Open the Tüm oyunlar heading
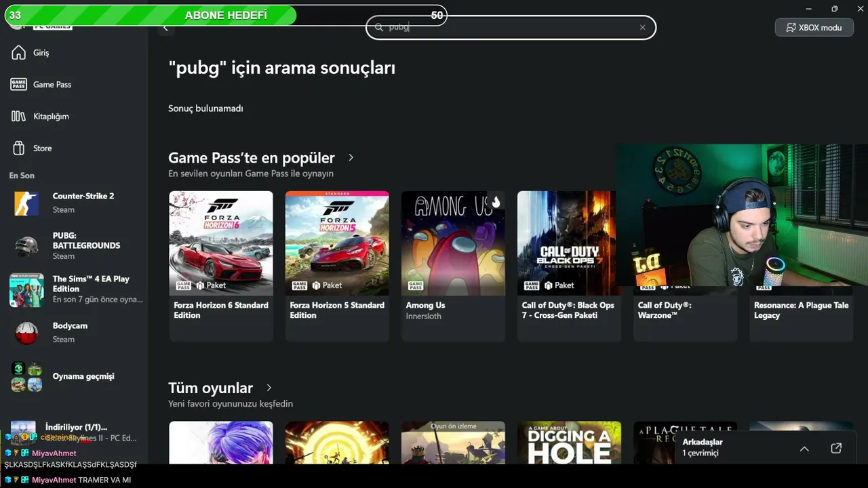 pos(210,388)
